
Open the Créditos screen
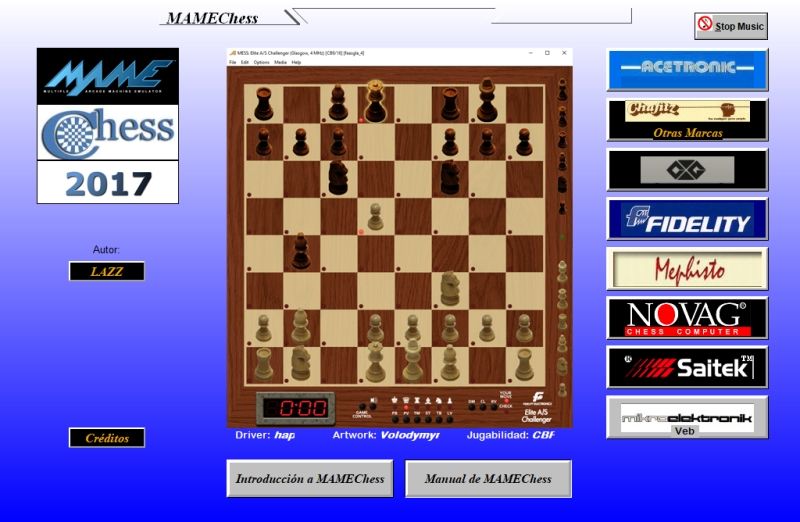[107, 438]
